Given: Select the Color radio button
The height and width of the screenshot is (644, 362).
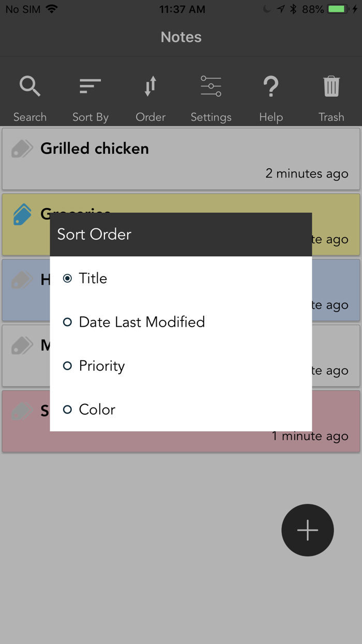Looking at the screenshot, I should (x=67, y=409).
